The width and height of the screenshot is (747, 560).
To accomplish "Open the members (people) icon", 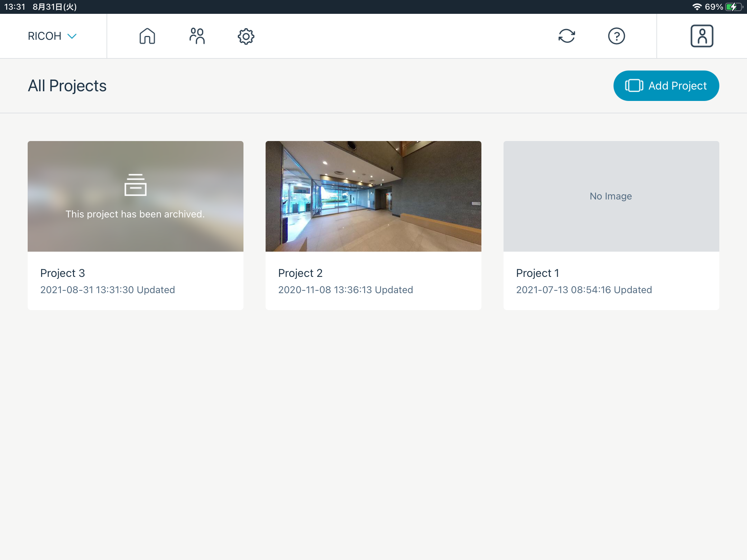I will 197,36.
